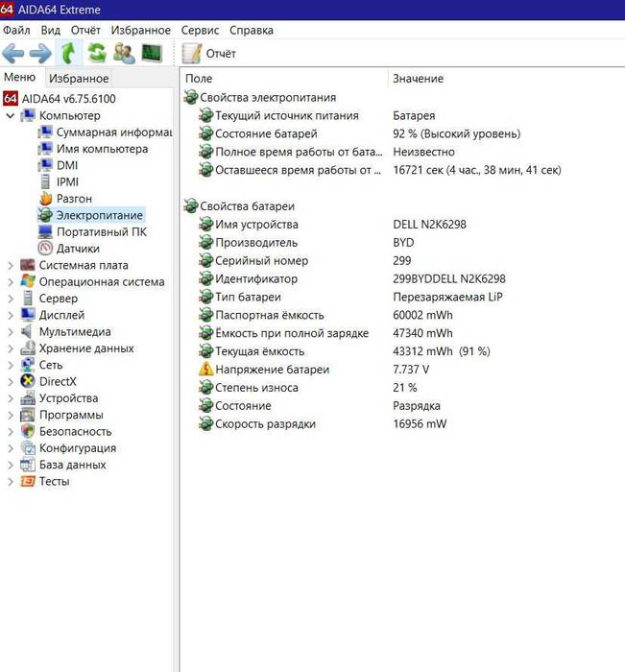Expand the Системная плата node

(11, 266)
